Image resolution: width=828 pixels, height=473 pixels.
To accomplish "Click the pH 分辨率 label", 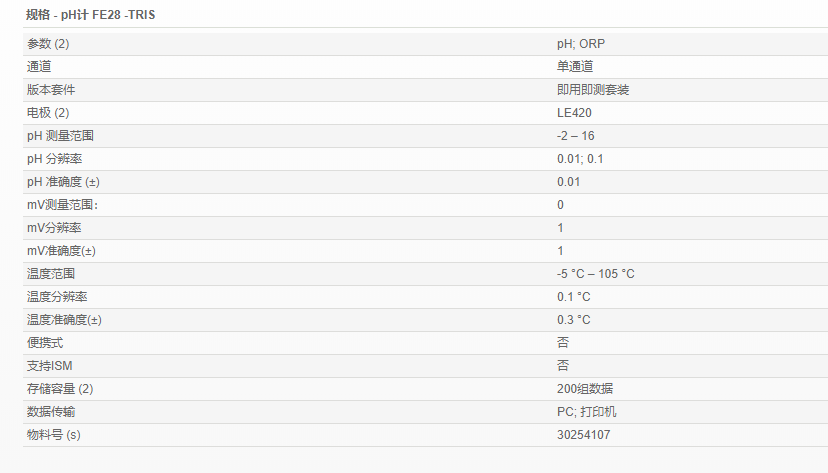I will tap(54, 159).
